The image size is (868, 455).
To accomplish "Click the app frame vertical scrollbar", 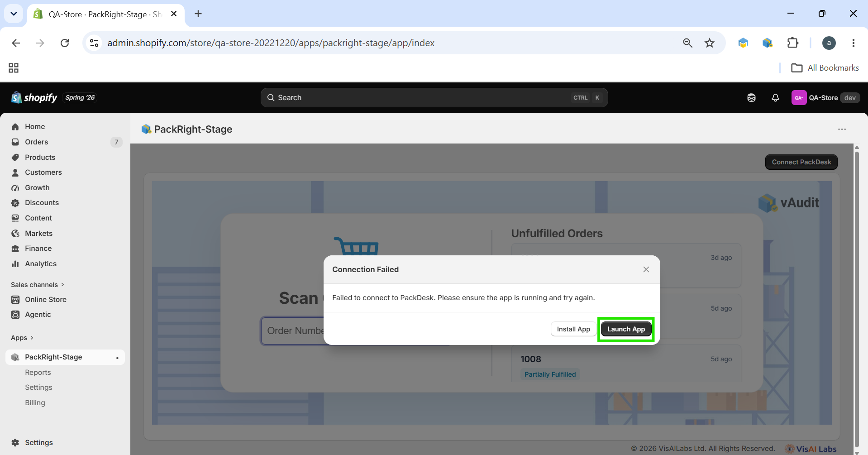I will [856, 299].
